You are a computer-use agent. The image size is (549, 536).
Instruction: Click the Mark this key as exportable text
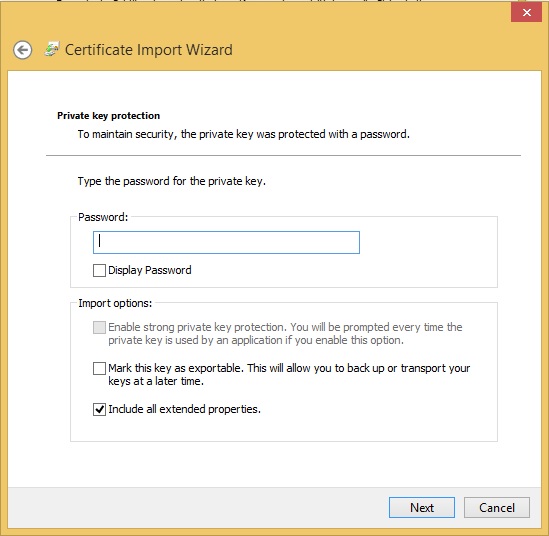click(x=289, y=375)
